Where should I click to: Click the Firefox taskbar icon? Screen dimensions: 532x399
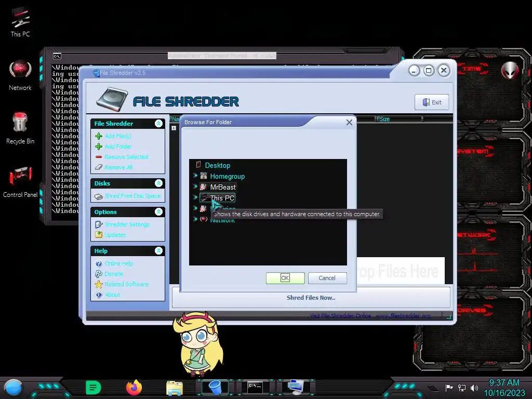click(x=134, y=388)
